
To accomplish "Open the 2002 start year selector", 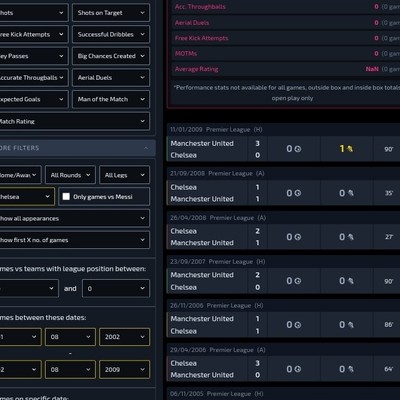I will click(x=125, y=337).
